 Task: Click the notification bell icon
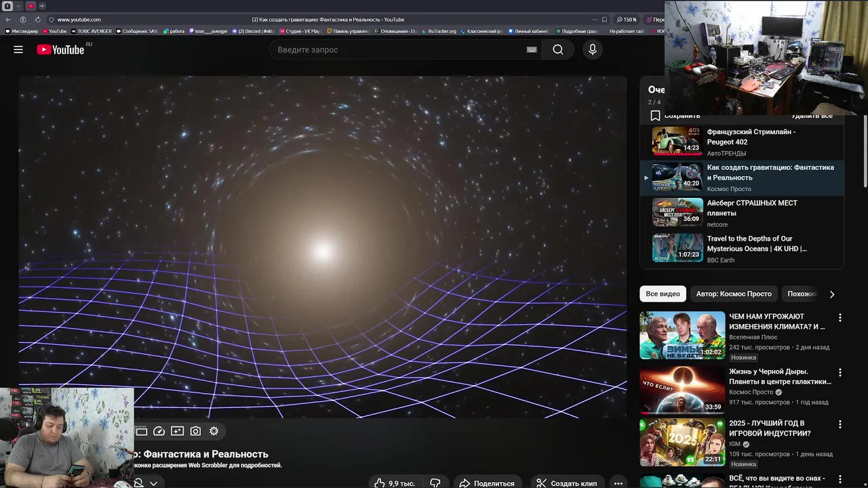click(x=138, y=483)
